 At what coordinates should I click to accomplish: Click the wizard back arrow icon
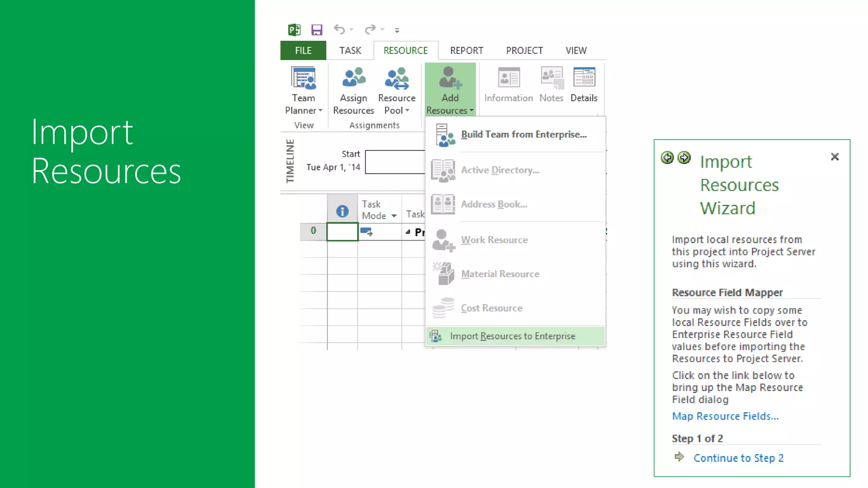[x=667, y=158]
